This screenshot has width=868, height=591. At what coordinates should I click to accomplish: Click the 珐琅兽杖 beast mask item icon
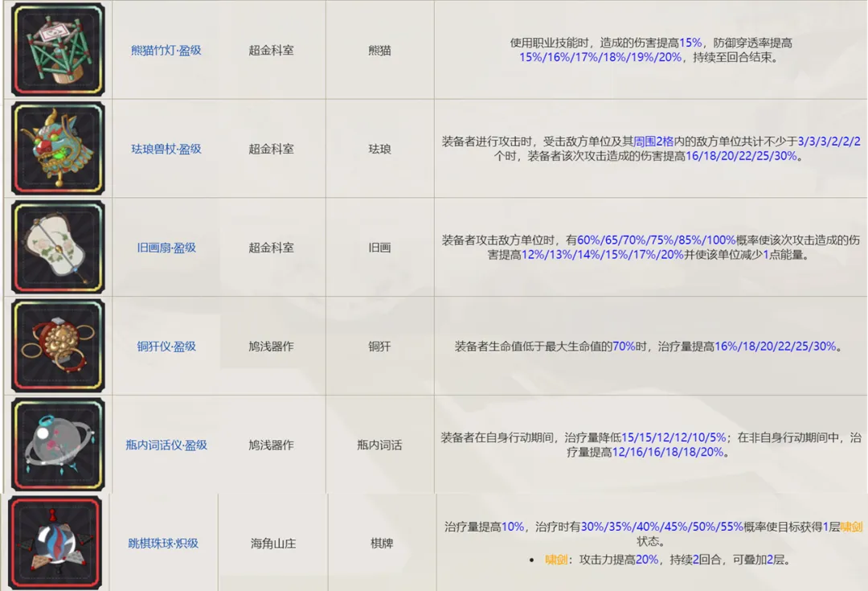57,149
